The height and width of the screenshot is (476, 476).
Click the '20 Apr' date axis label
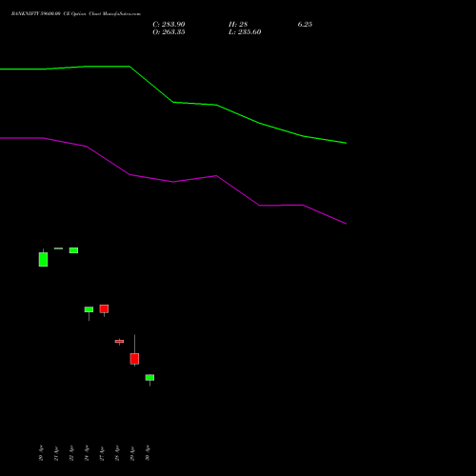[41, 453]
